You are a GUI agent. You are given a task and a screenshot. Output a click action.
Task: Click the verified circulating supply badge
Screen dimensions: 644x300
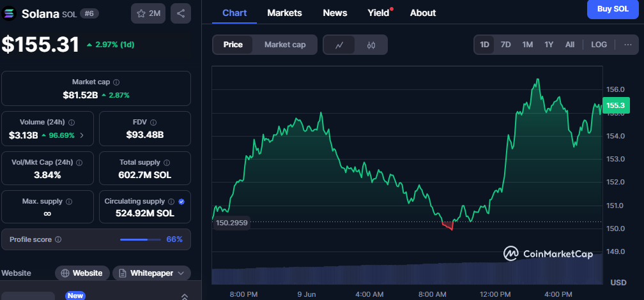(x=181, y=202)
